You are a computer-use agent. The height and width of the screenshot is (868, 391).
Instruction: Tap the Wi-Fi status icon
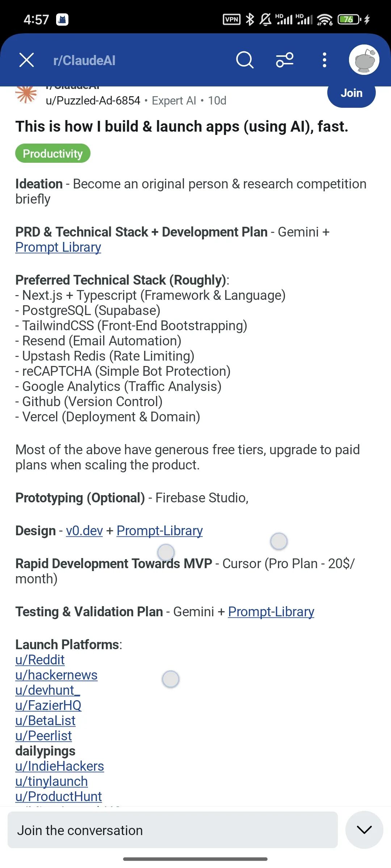325,20
